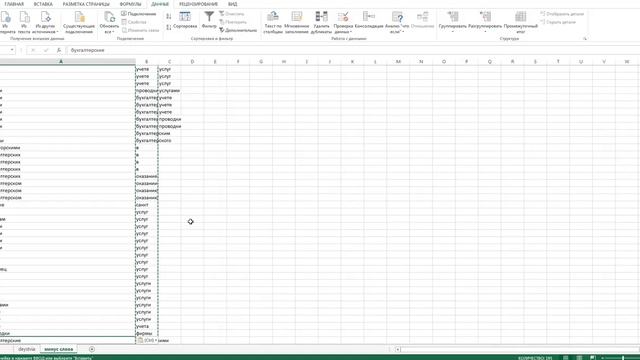Click Очистить filter button
Viewport: 640px width, 360px height.
click(x=232, y=14)
